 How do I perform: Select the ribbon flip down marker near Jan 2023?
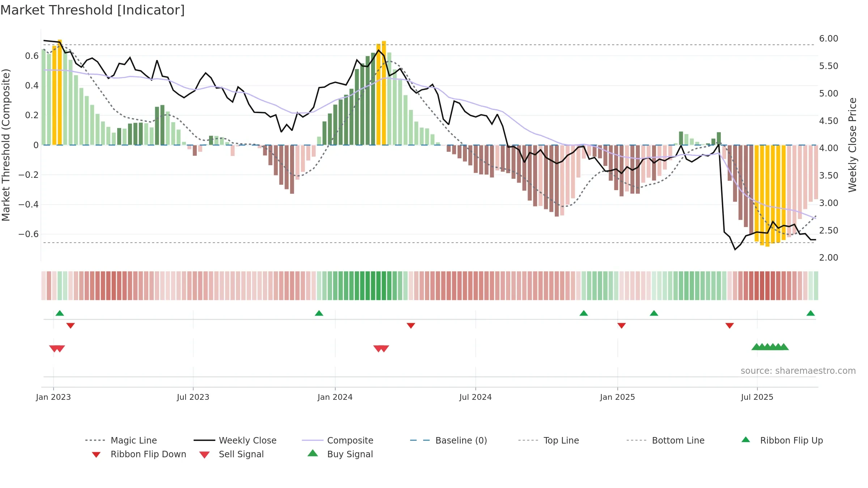click(x=71, y=326)
